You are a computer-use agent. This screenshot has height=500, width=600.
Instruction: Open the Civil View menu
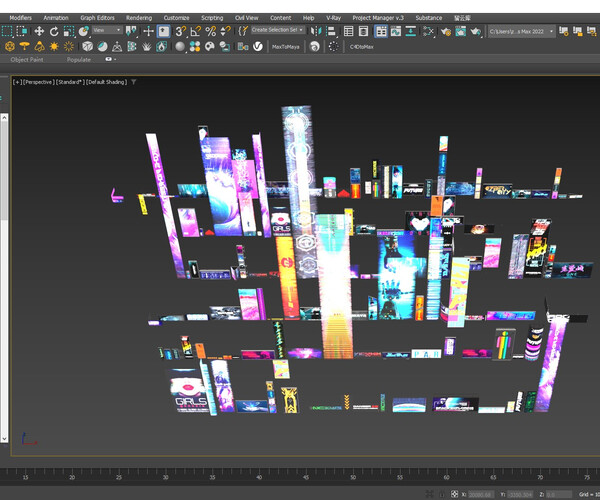(x=246, y=18)
